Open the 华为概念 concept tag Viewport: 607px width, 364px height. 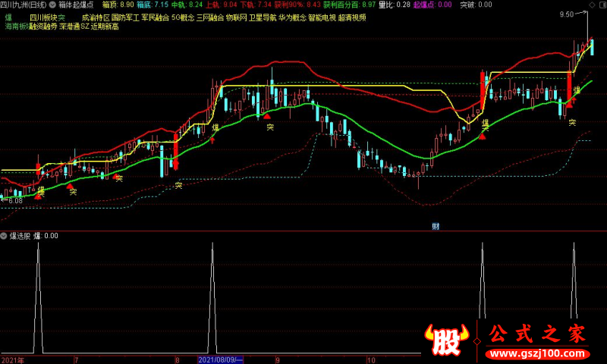292,17
